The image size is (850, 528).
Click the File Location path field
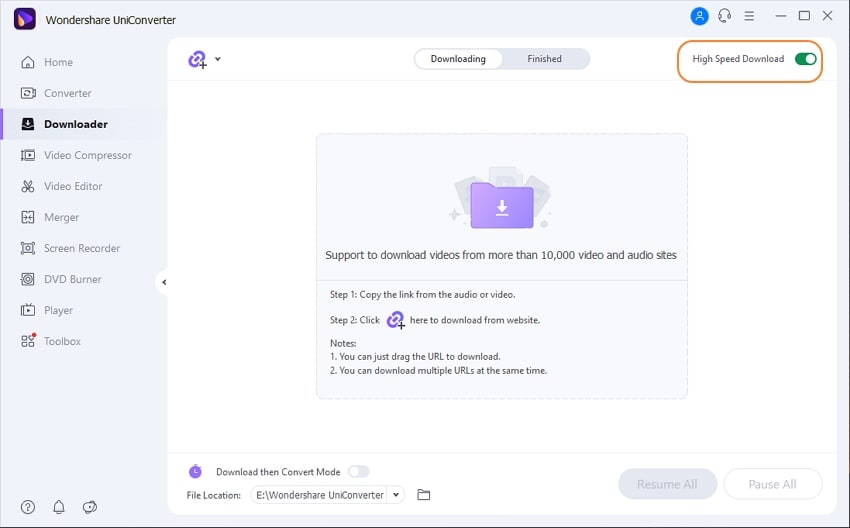pos(320,495)
